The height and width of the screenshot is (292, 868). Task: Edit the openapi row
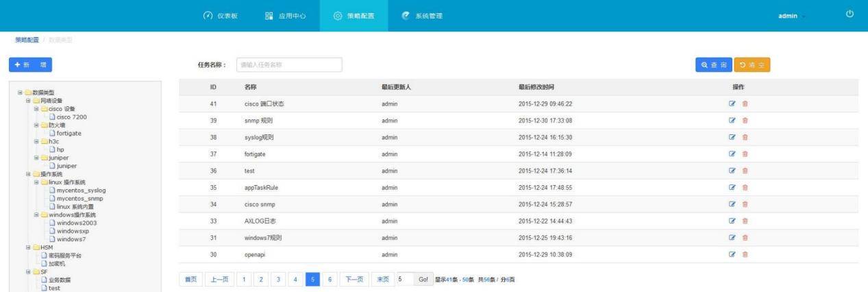(x=732, y=254)
